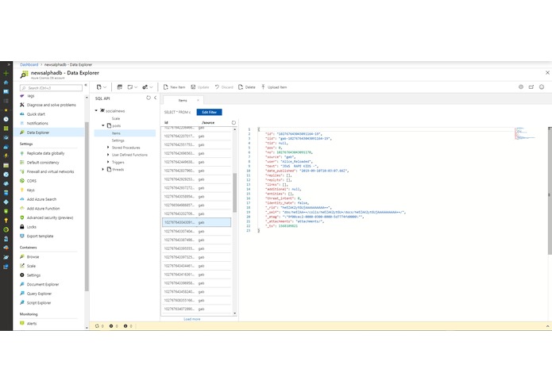
Task: Collapse the SQL API tree pane
Action: coord(155,98)
